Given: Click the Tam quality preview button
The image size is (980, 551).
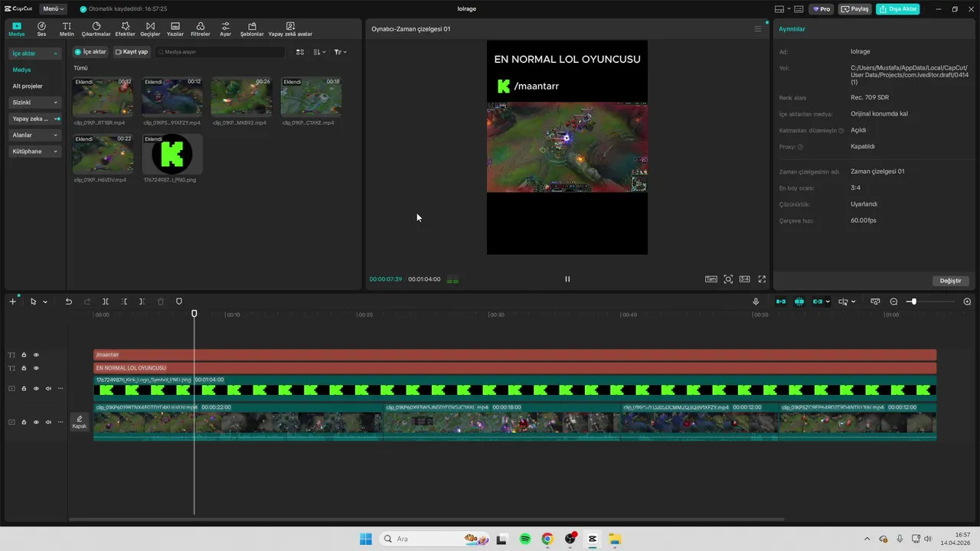Looking at the screenshot, I should (711, 279).
